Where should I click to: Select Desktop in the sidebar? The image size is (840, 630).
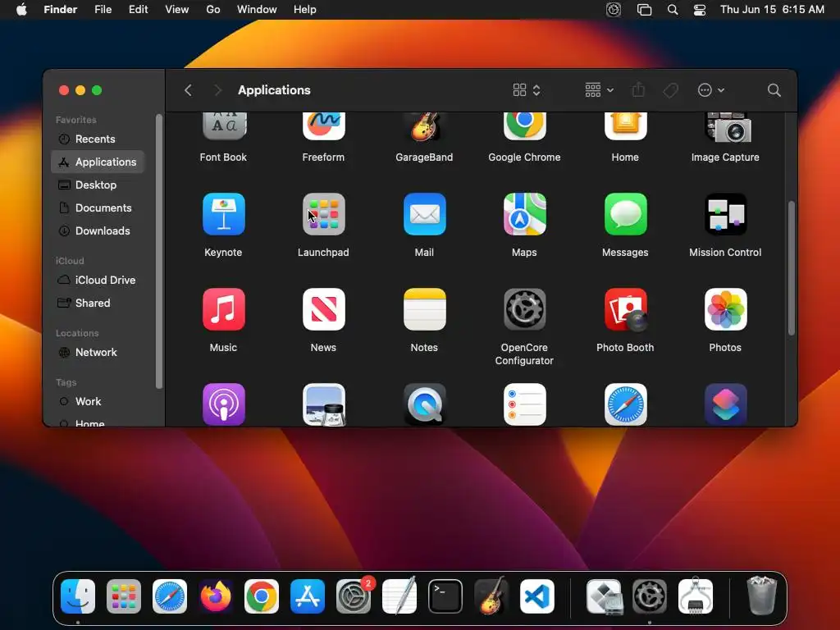click(x=98, y=185)
